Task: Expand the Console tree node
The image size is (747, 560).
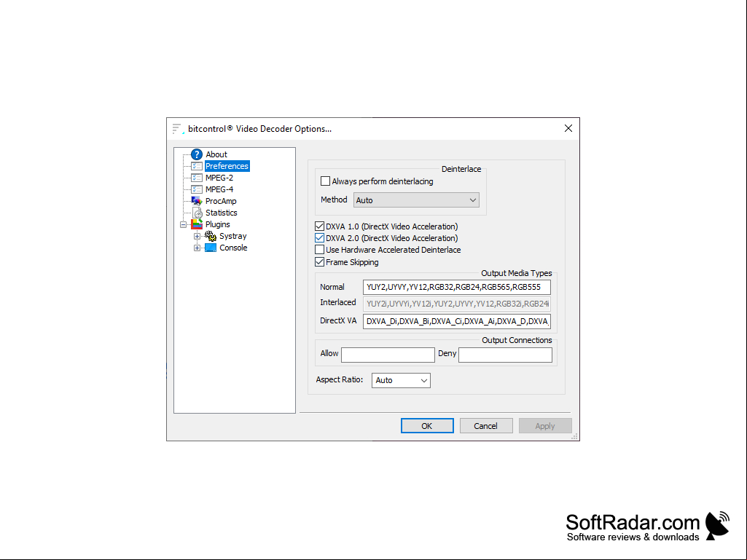Action: 197,248
